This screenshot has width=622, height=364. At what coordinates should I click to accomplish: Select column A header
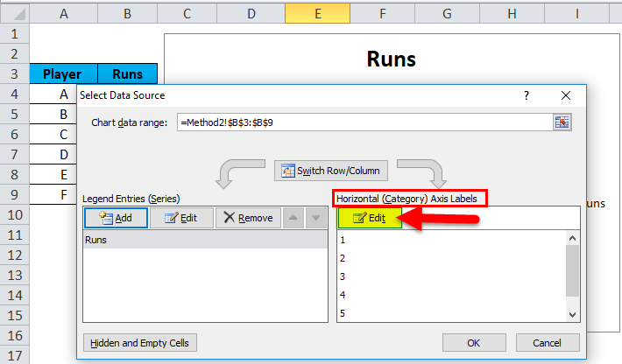pyautogui.click(x=63, y=14)
